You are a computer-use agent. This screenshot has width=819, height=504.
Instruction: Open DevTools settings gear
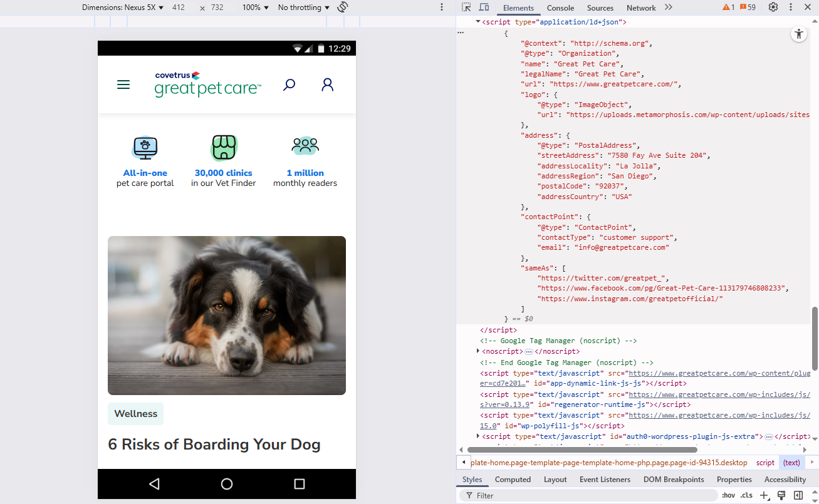click(x=773, y=8)
